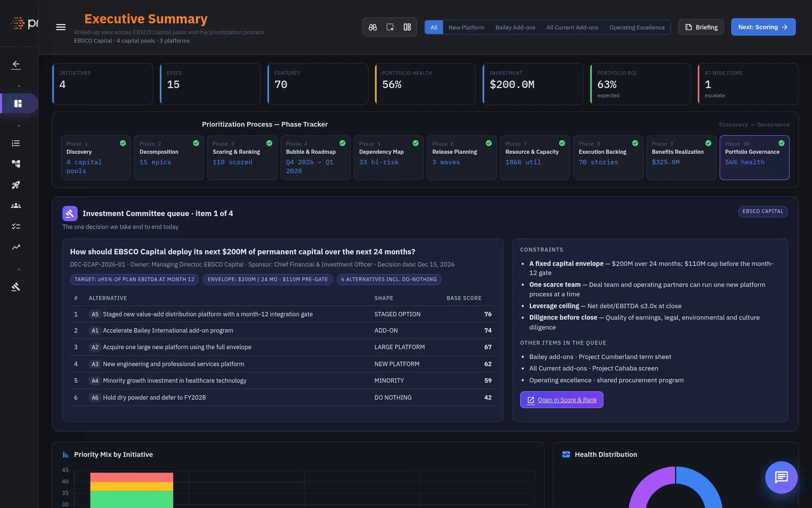The height and width of the screenshot is (508, 812).
Task: Click the At-Risk Items metric card
Action: pyautogui.click(x=748, y=84)
